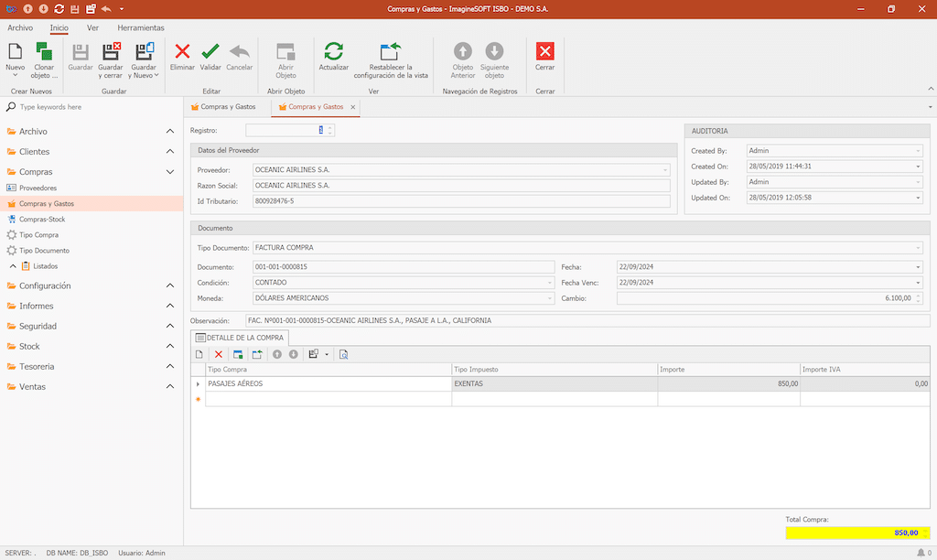
Task: Open Proveedores from the sidebar
Action: [x=38, y=188]
